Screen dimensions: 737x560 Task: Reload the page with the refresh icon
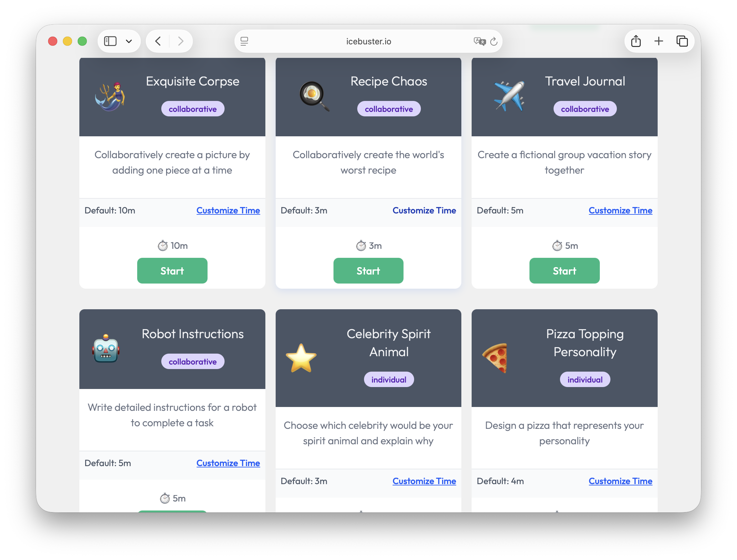pyautogui.click(x=494, y=41)
